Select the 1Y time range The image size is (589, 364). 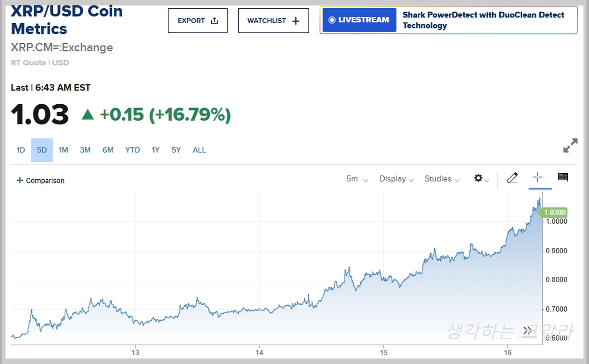coord(156,150)
